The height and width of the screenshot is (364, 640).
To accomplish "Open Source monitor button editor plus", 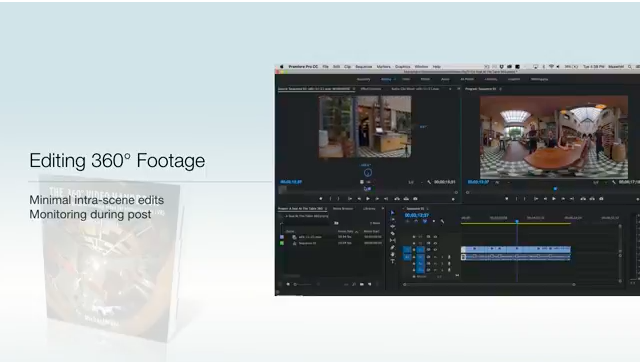I will pyautogui.click(x=453, y=199).
